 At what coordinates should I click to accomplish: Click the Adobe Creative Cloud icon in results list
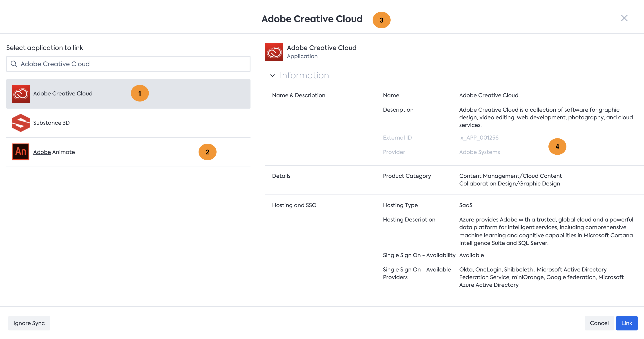click(20, 94)
